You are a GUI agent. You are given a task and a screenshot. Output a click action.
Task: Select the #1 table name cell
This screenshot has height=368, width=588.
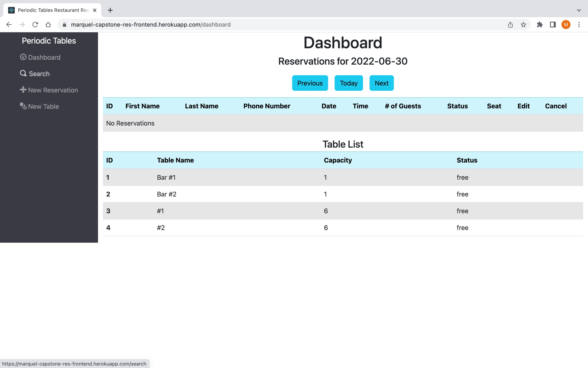click(x=160, y=211)
